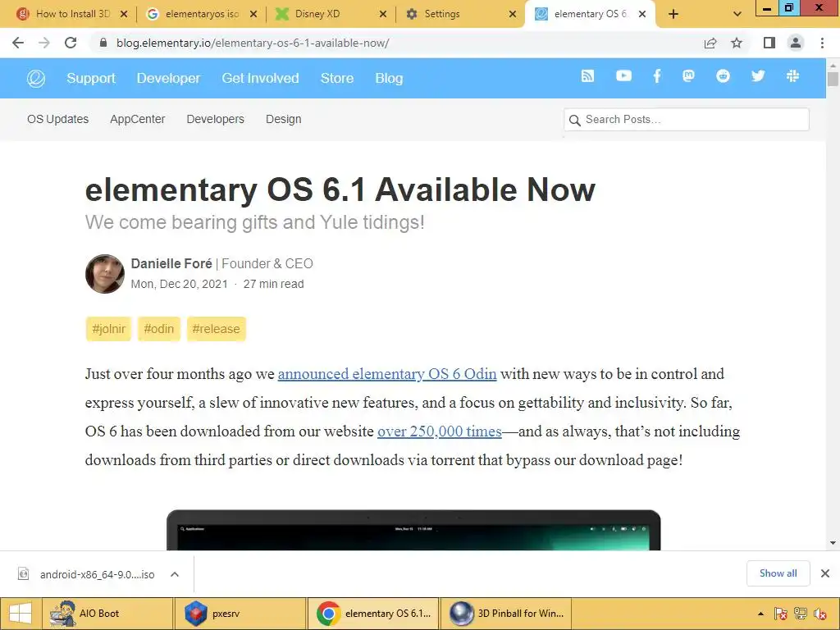The image size is (840, 630).
Task: Click the laptop screenshot image
Action: (x=413, y=530)
